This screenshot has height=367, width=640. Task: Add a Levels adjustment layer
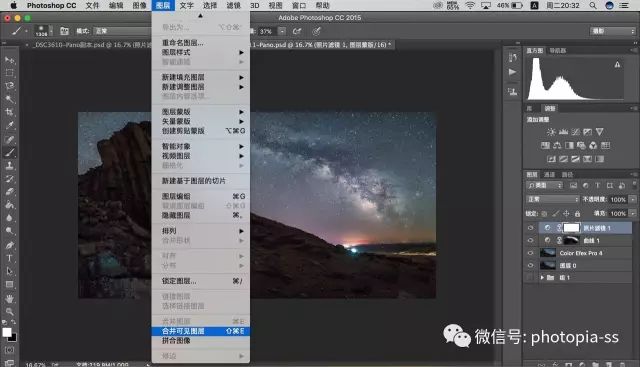[x=563, y=132]
